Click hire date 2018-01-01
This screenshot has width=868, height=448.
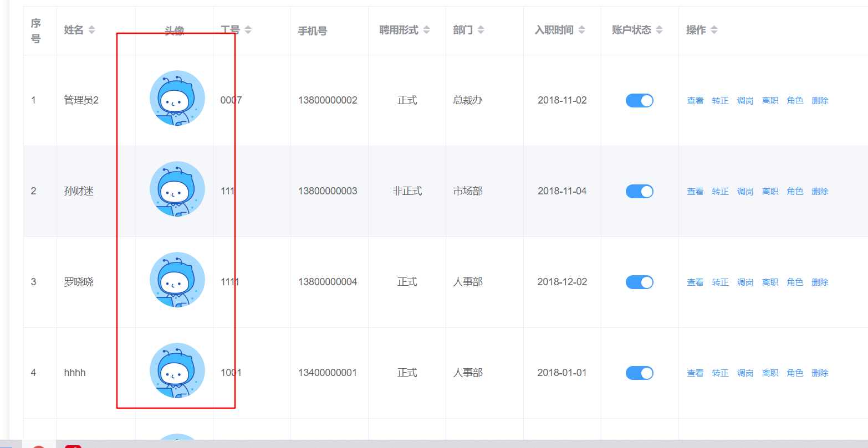(562, 373)
